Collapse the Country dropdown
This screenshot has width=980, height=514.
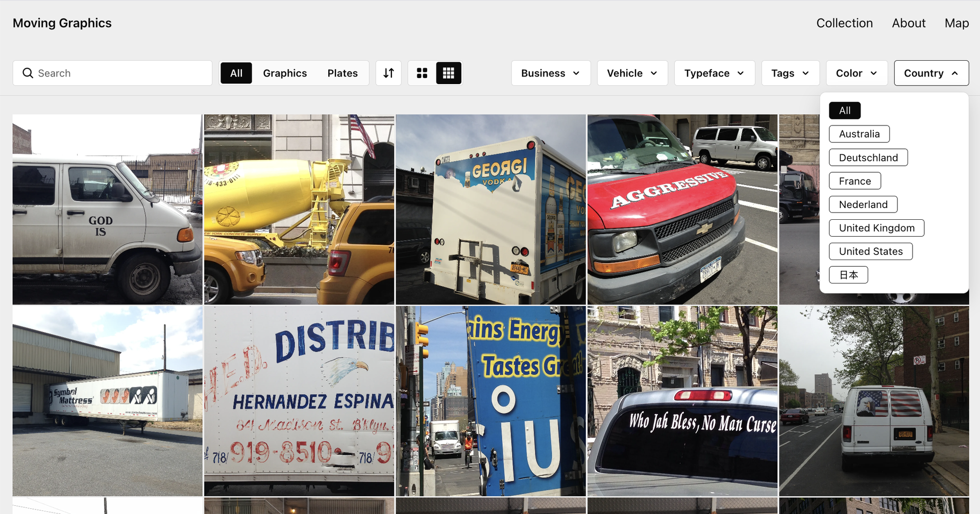point(932,73)
